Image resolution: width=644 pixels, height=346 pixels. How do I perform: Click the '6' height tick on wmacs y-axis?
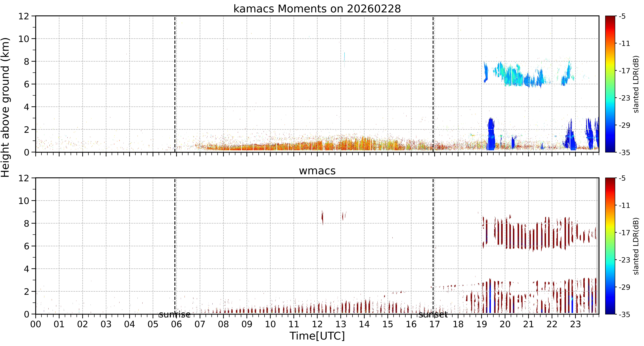point(26,246)
